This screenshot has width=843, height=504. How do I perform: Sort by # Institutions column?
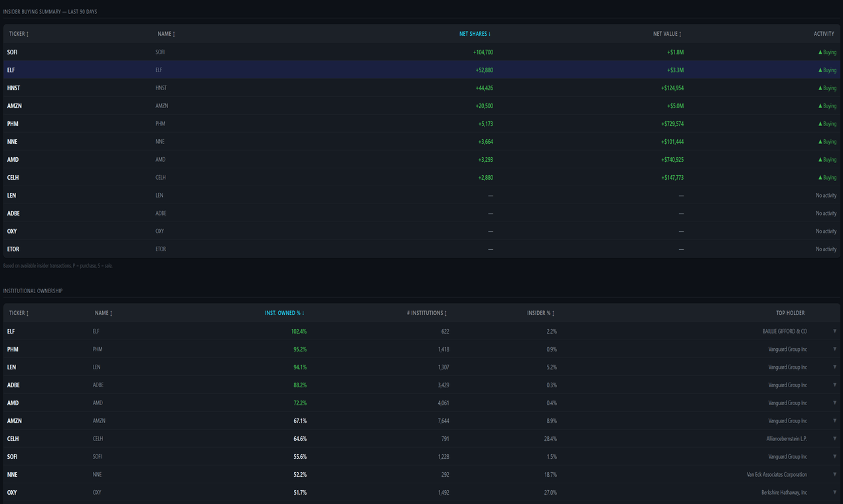427,313
